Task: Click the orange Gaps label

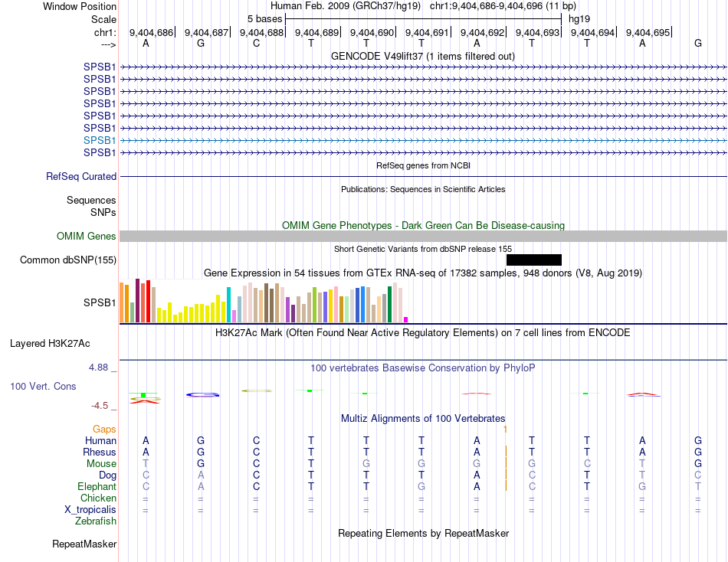Action: (x=104, y=430)
